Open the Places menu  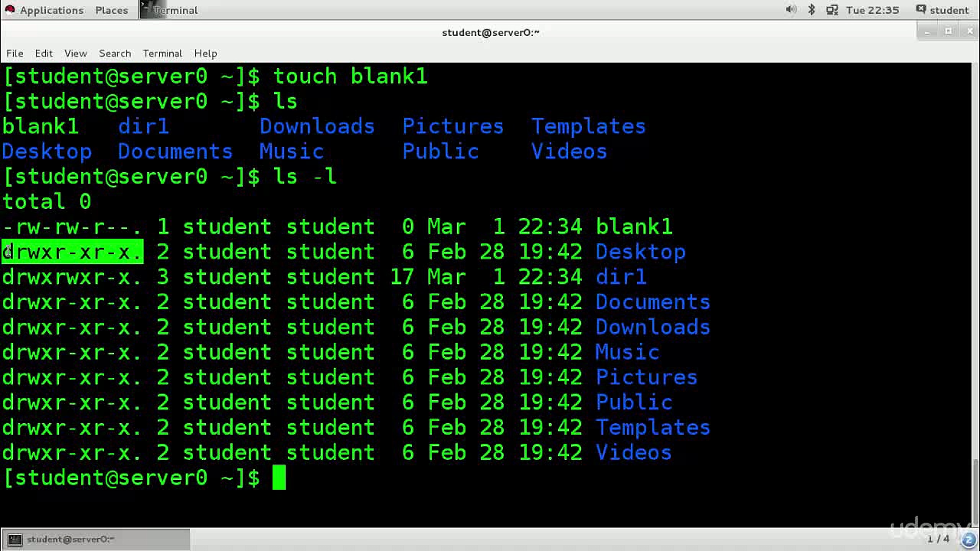tap(112, 10)
